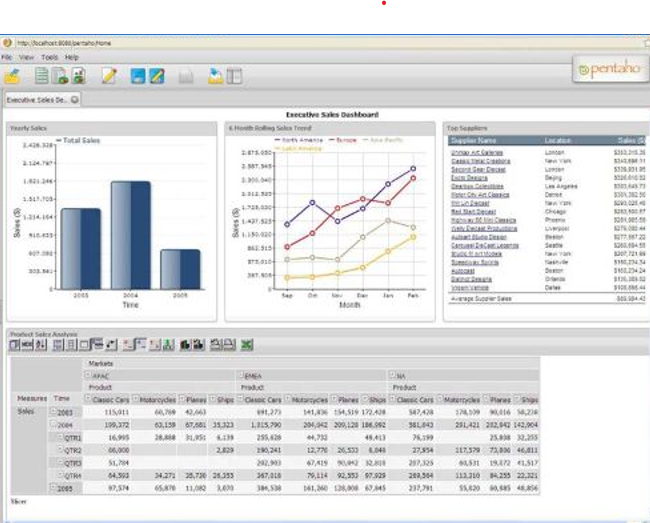
Task: Collapse the 2004 time row
Action: (x=53, y=424)
